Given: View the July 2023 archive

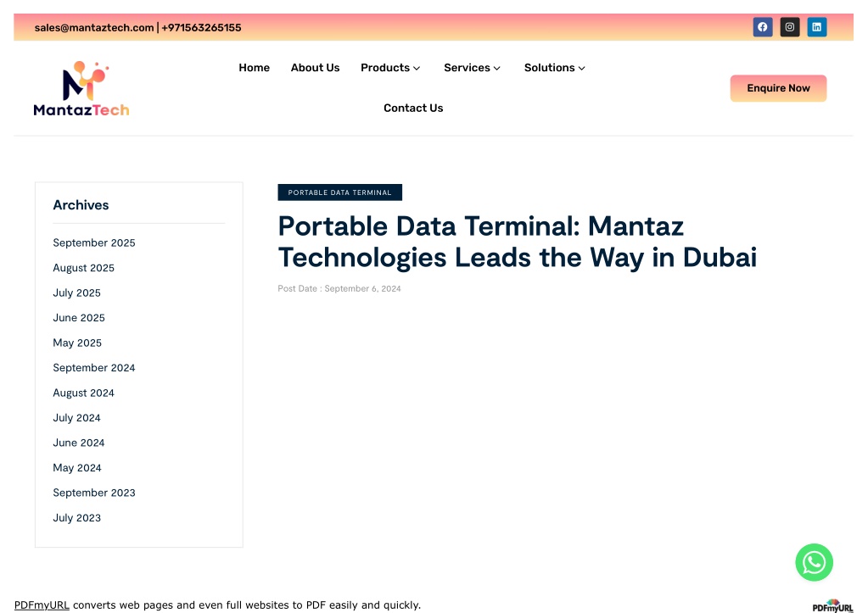Looking at the screenshot, I should pos(76,518).
